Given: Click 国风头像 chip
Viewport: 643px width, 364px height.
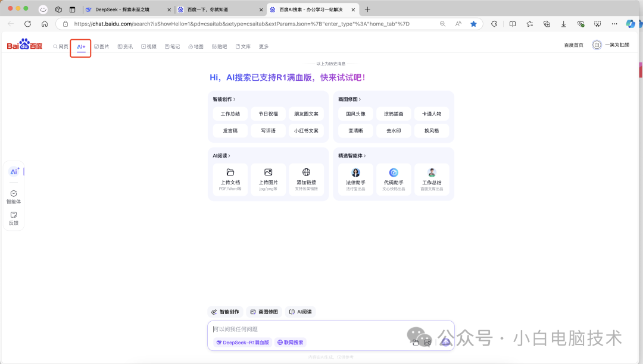Looking at the screenshot, I should click(355, 114).
